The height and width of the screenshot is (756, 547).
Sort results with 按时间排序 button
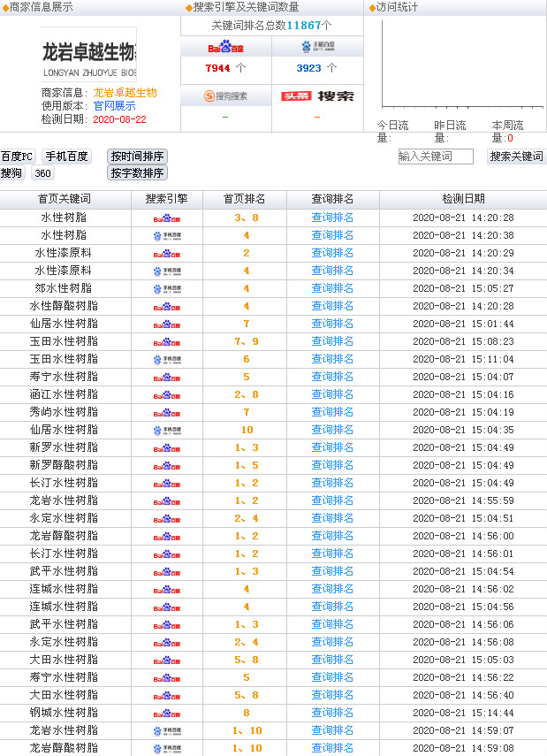click(x=137, y=157)
